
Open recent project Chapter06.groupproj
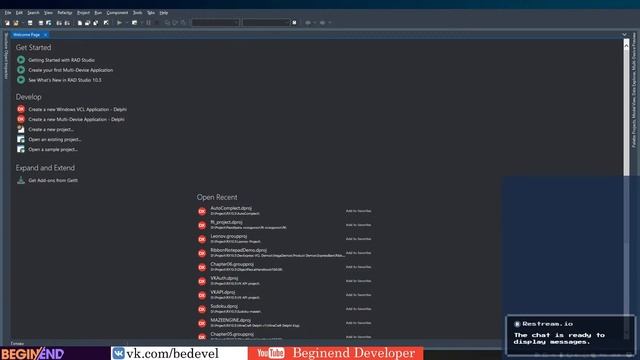pos(232,264)
